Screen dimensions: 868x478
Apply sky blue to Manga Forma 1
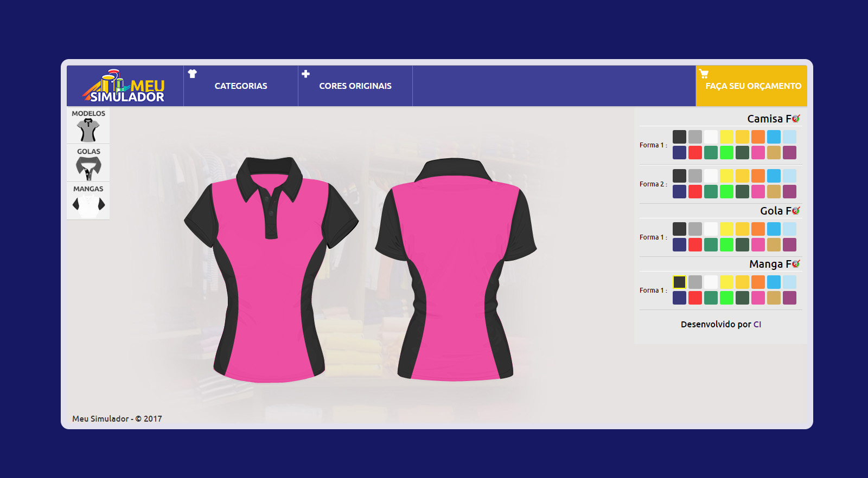[774, 282]
